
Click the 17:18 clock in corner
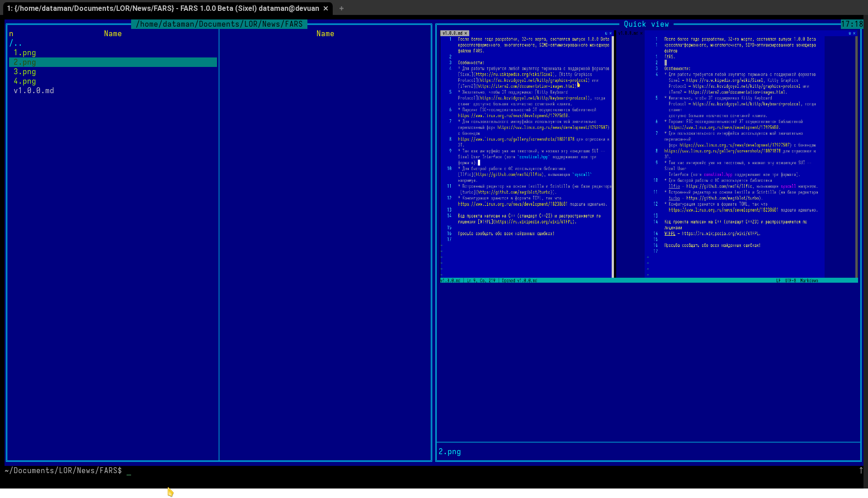coord(852,24)
